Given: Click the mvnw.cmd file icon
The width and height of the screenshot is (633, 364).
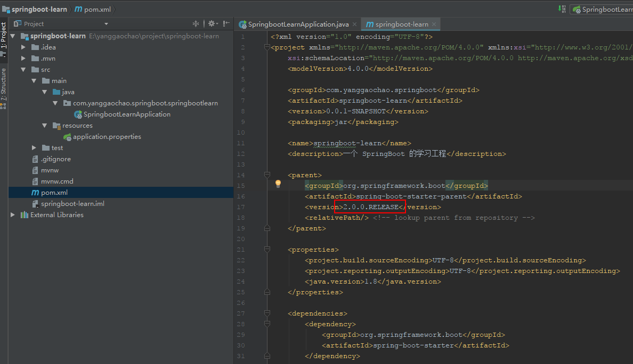Looking at the screenshot, I should [35, 181].
